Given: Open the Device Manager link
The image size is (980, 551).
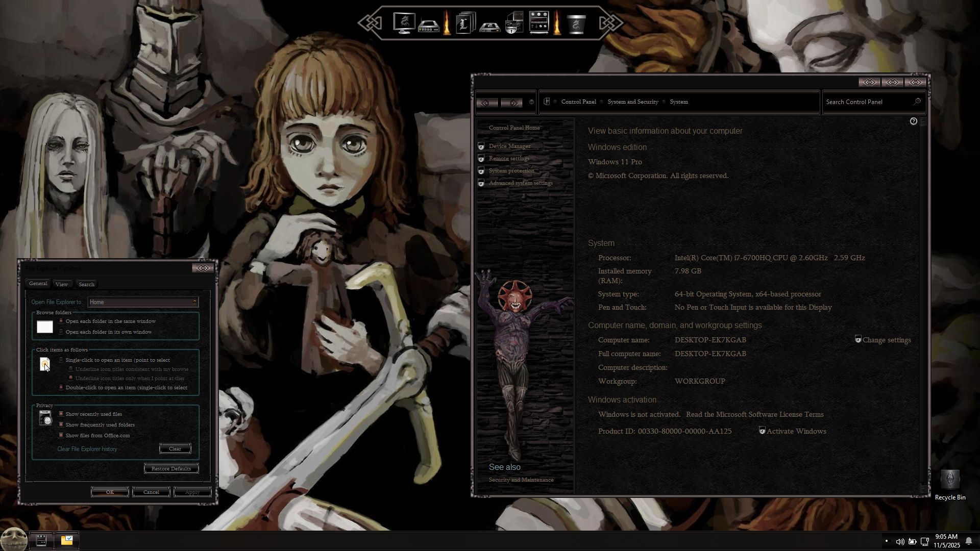Looking at the screenshot, I should tap(509, 146).
